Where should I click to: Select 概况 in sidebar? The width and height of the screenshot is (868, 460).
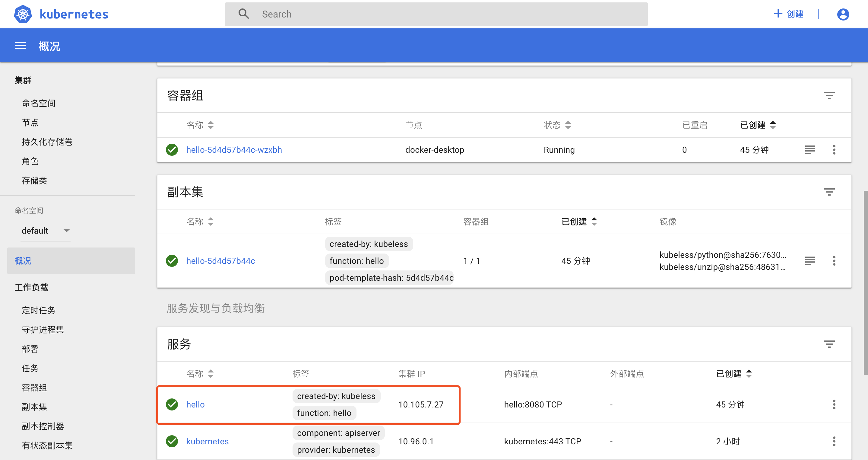(71, 261)
